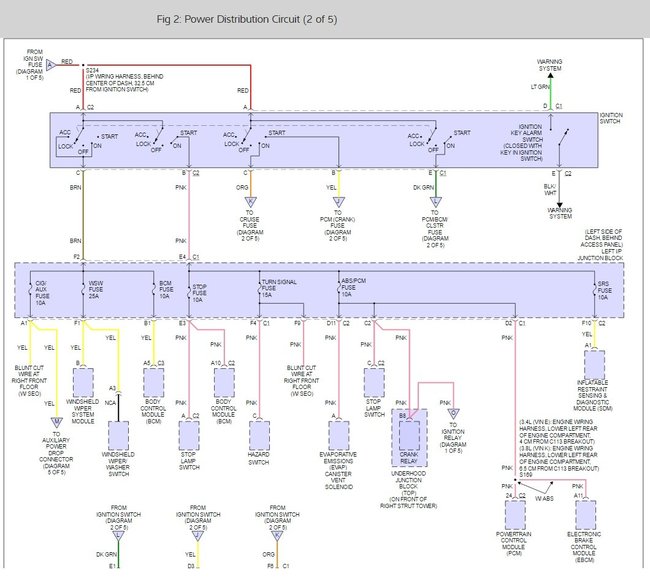Screen dimensions: 650x578
Task: Click bottom J connector above YEL D3 wire
Action: [x=198, y=536]
